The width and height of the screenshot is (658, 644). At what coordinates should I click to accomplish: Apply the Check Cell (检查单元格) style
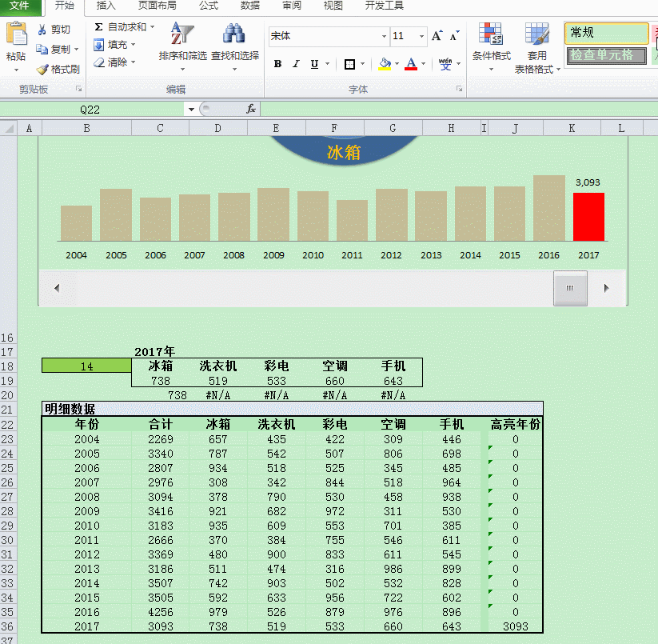tap(606, 55)
